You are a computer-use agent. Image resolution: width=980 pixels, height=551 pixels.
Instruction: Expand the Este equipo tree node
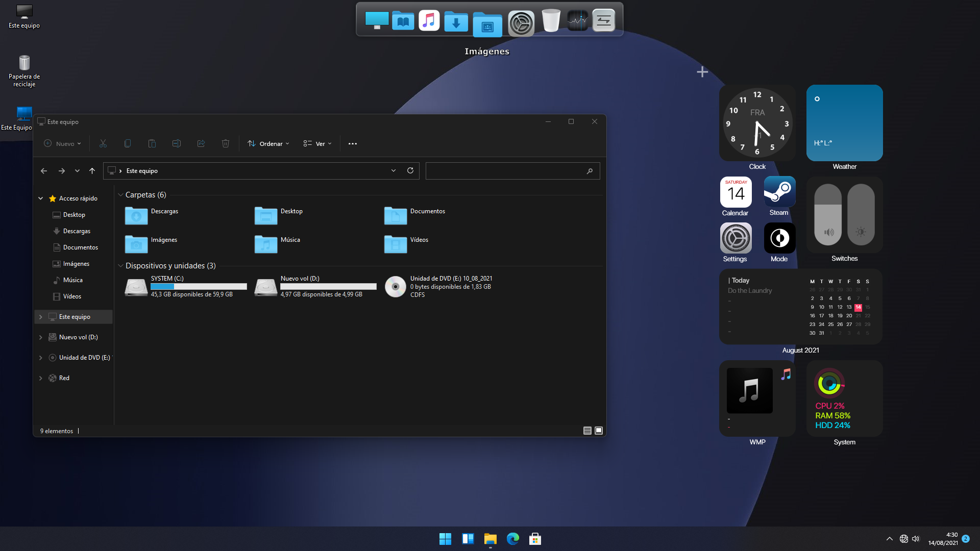tap(41, 317)
